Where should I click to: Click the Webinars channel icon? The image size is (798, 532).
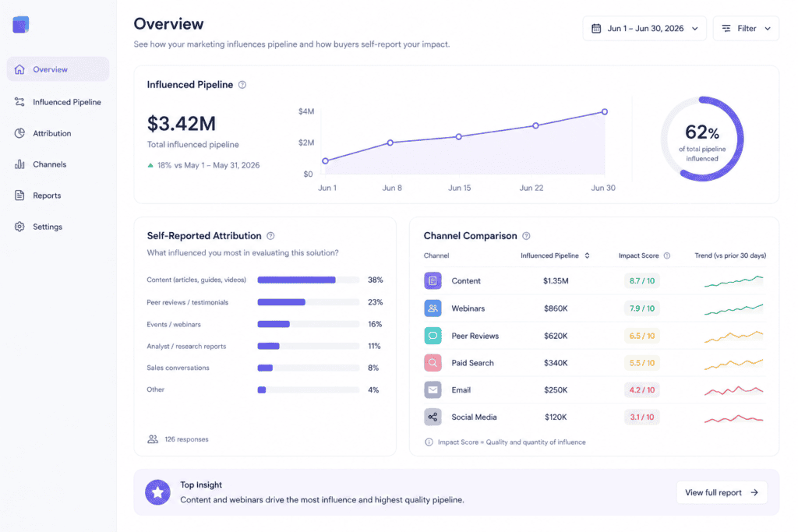[x=433, y=308]
